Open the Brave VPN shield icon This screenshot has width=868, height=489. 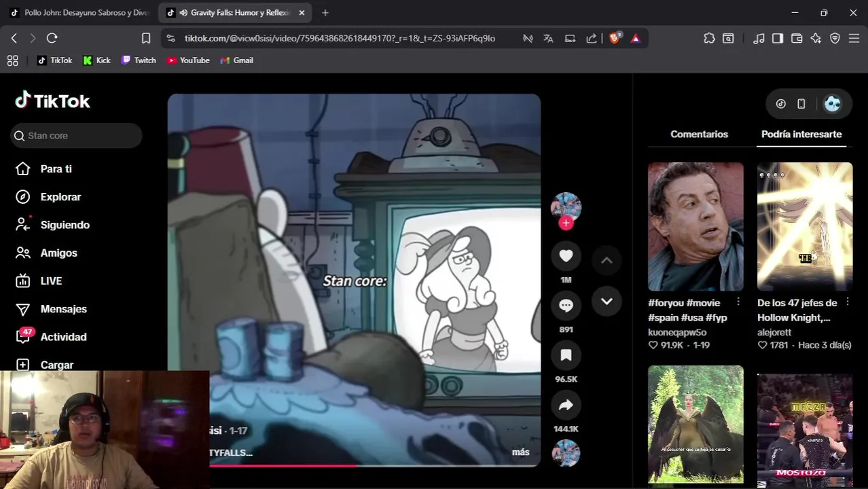coord(835,39)
